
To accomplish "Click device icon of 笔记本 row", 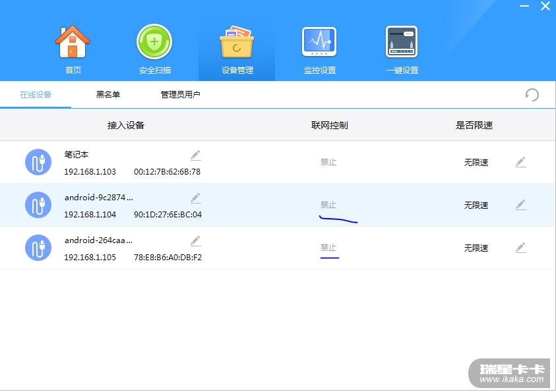I will (x=38, y=162).
